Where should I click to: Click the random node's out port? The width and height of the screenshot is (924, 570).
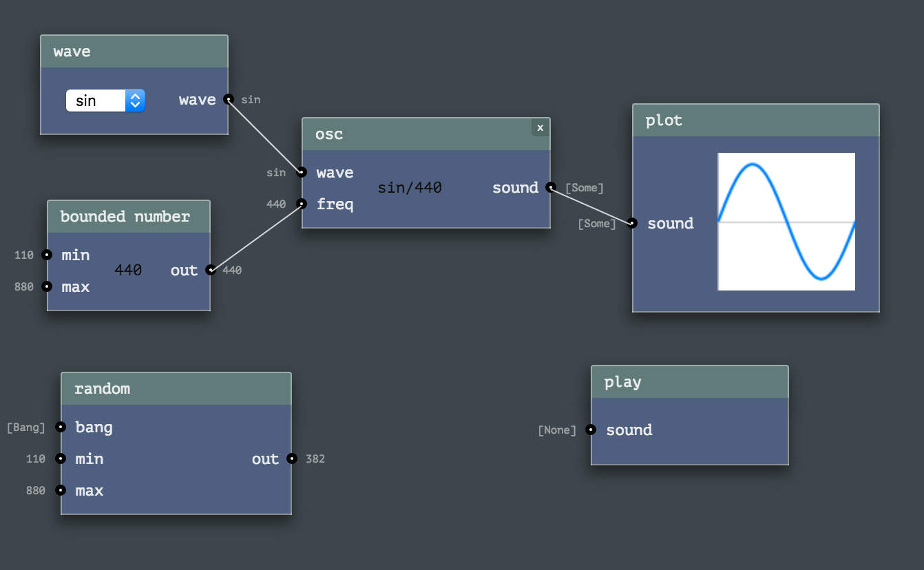[292, 458]
